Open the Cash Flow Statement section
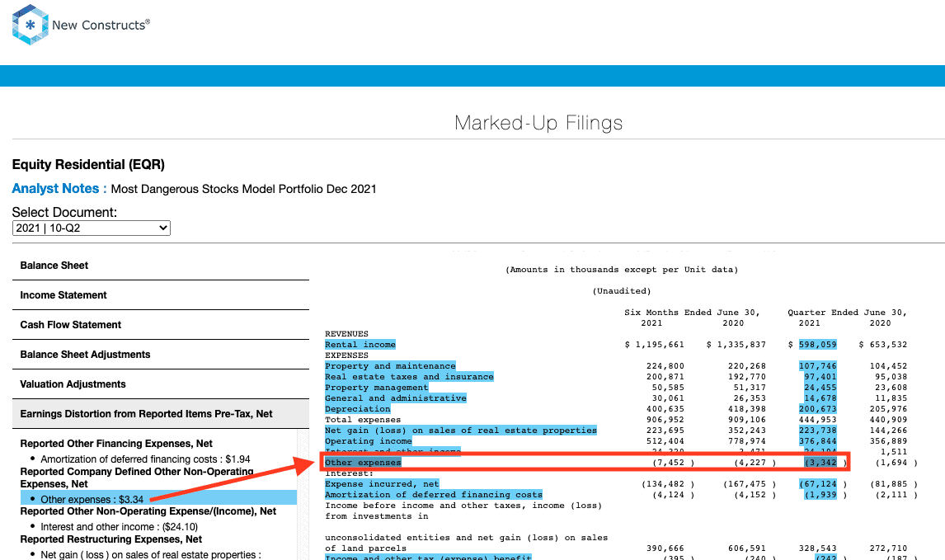Screen dimensions: 945x560 [x=160, y=324]
